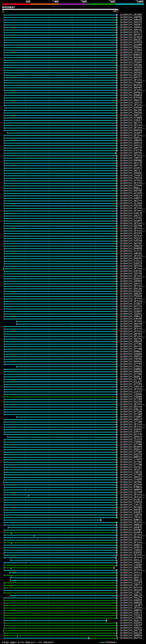Open hit UniRef100_Q4UB33
The width and height of the screenshot is (146, 644).
131,527
